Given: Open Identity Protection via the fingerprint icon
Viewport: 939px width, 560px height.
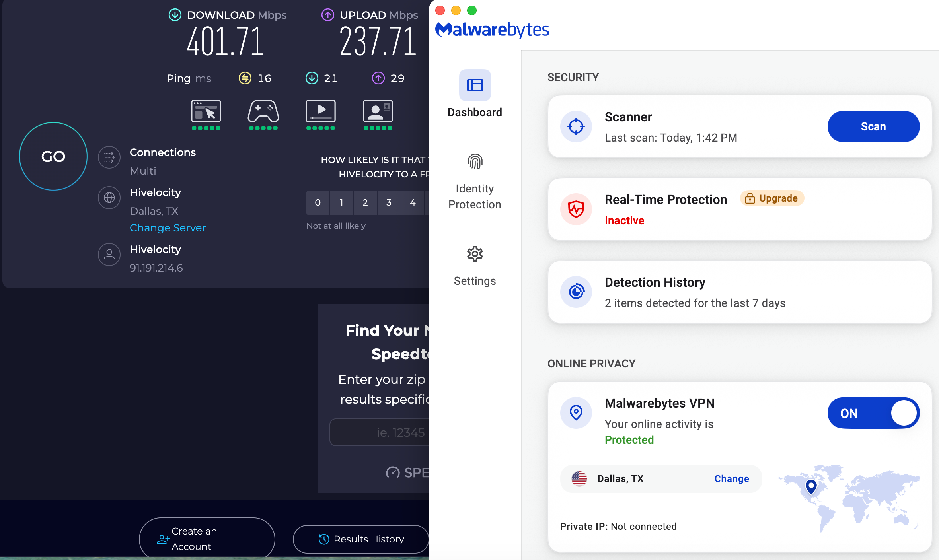Looking at the screenshot, I should click(474, 161).
